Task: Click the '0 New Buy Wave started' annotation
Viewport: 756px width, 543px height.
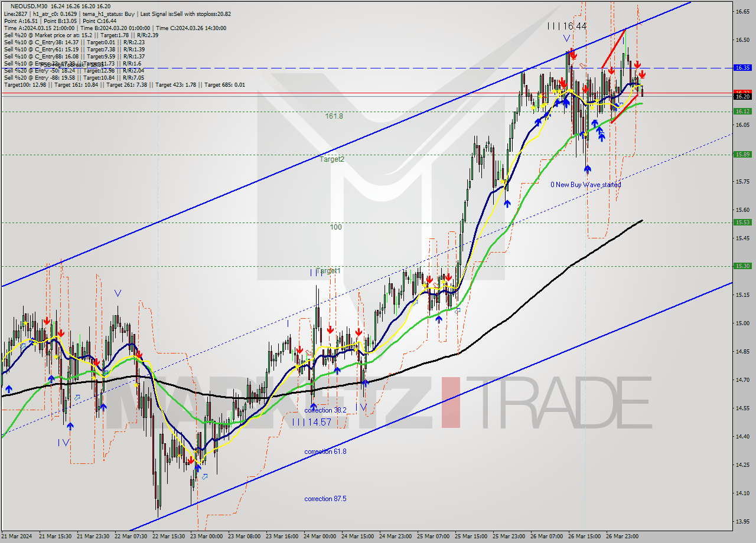Action: pos(585,185)
